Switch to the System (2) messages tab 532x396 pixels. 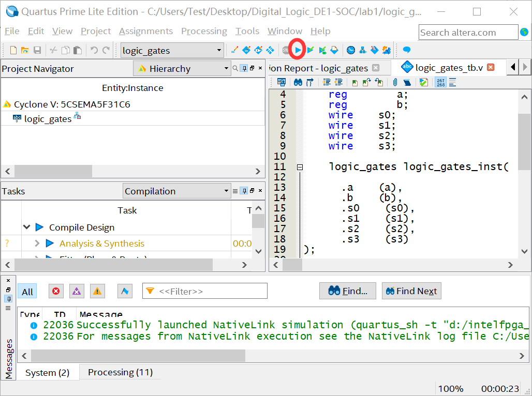tap(47, 373)
